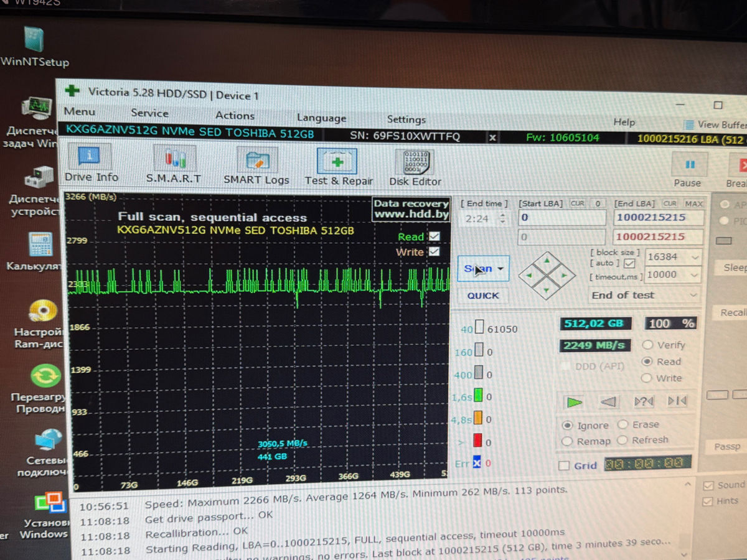
Task: Open the Service menu
Action: coord(149,113)
